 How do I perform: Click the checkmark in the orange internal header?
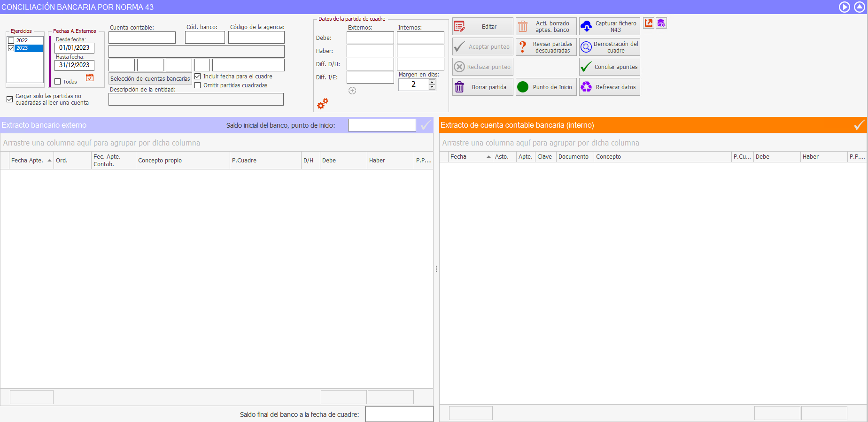[x=859, y=125]
